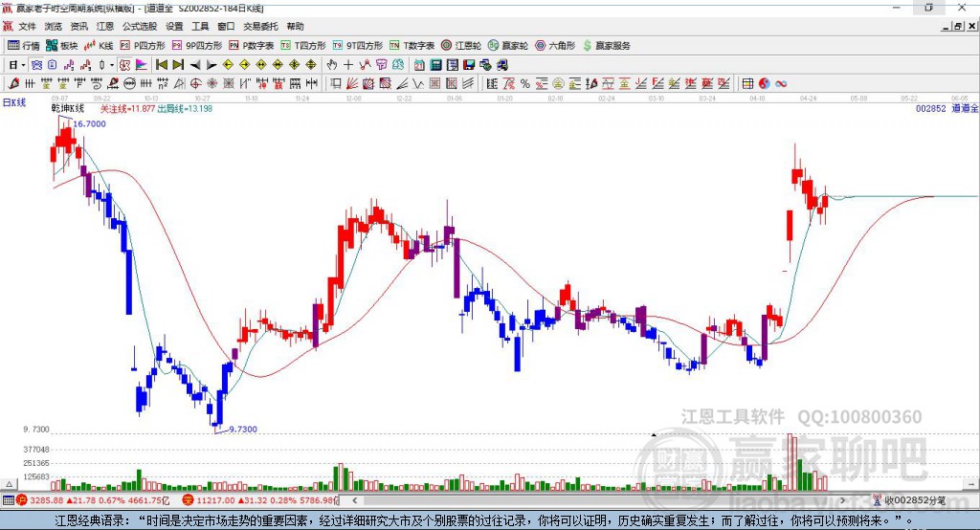The height and width of the screenshot is (530, 980).
Task: Click the colored triangle flag icon
Action: (x=142, y=65)
